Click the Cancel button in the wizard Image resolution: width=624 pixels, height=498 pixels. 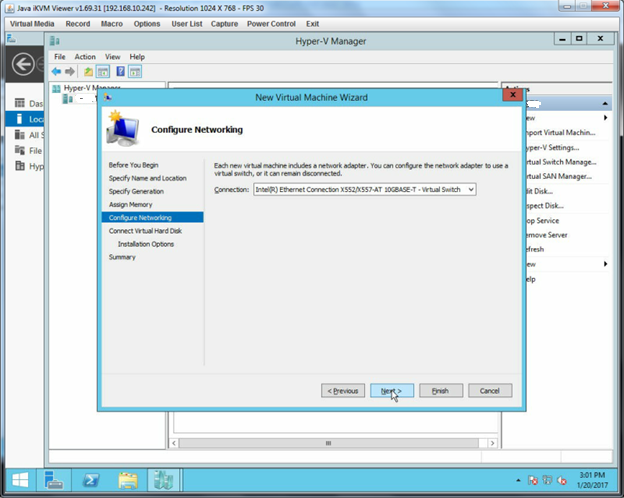(490, 391)
